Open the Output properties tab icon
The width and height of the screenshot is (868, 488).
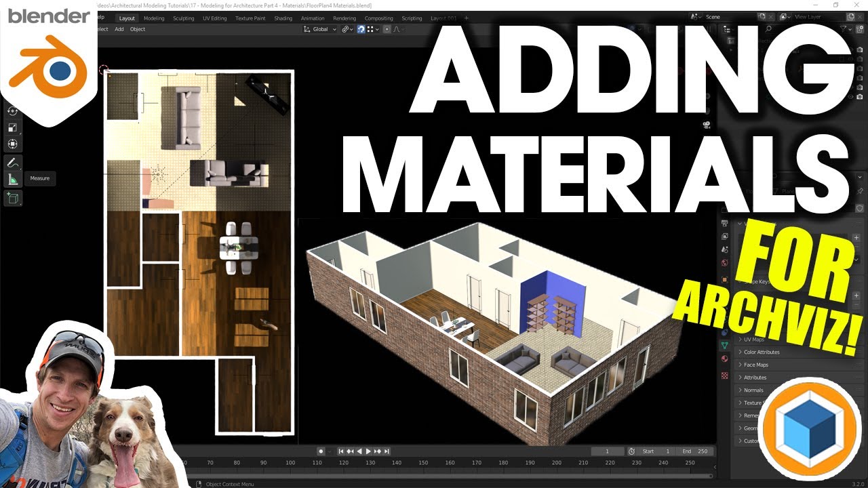[724, 224]
